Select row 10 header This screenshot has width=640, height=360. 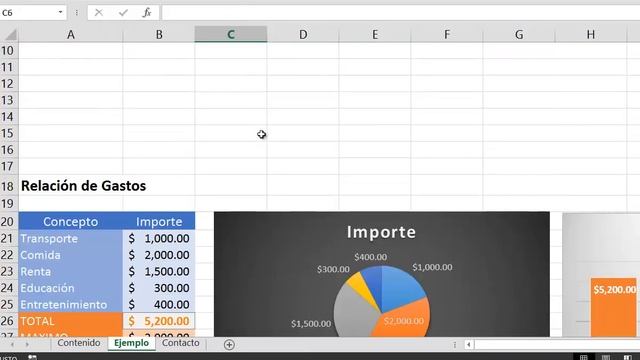[9, 51]
